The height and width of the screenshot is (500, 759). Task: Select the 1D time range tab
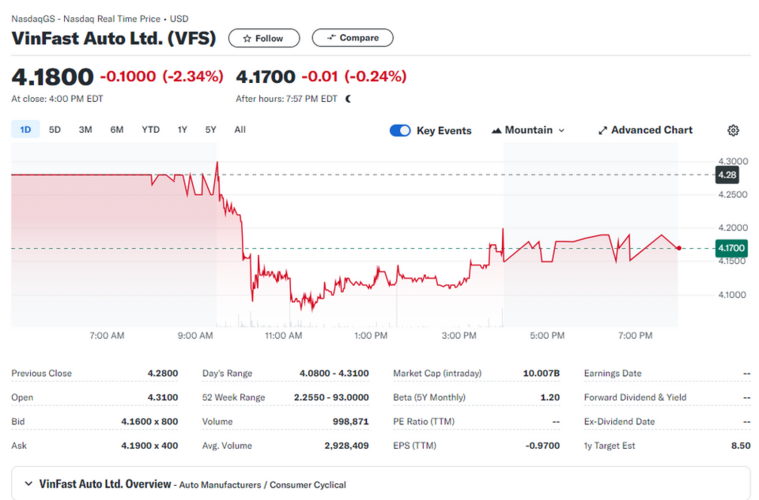(26, 129)
